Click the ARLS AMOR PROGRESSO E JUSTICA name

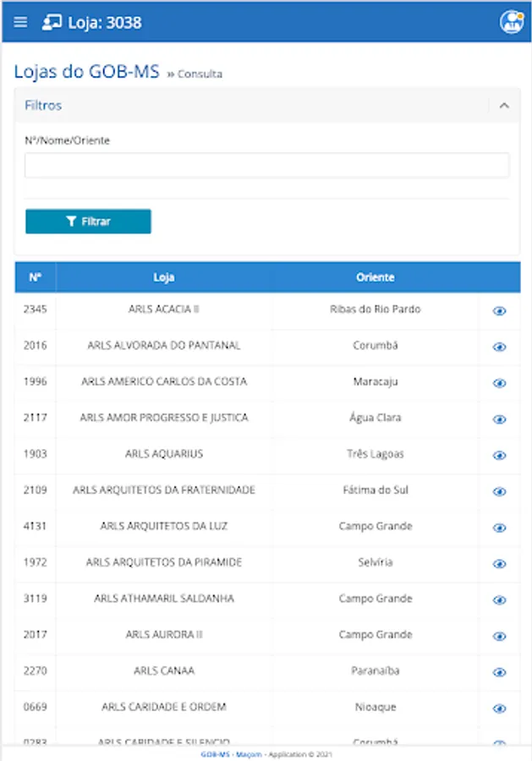(x=164, y=418)
